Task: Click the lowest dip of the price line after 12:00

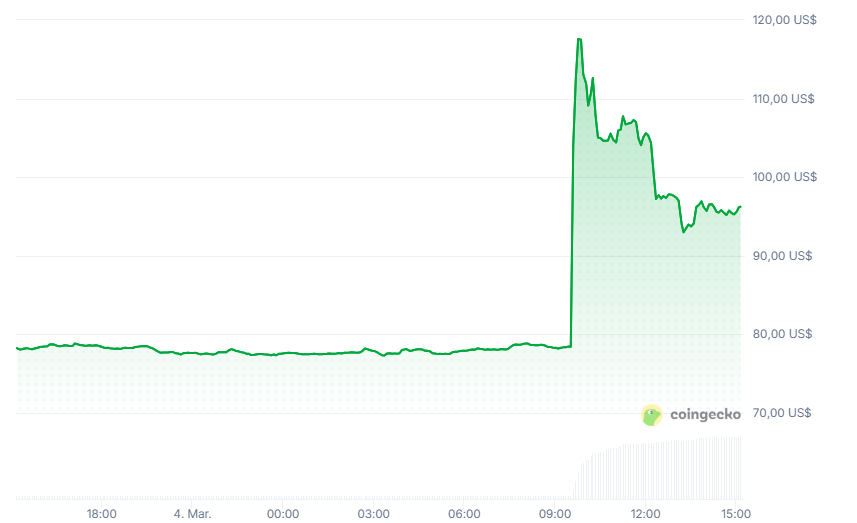Action: point(684,232)
